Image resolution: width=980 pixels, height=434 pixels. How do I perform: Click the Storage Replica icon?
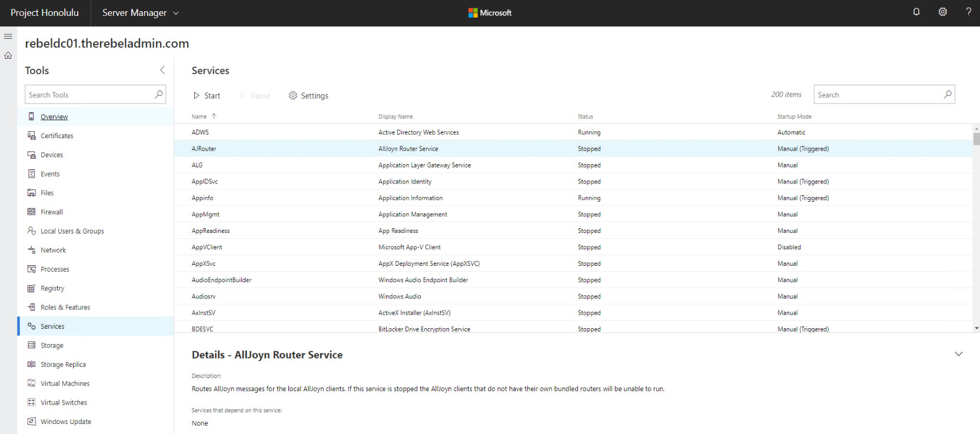click(31, 364)
